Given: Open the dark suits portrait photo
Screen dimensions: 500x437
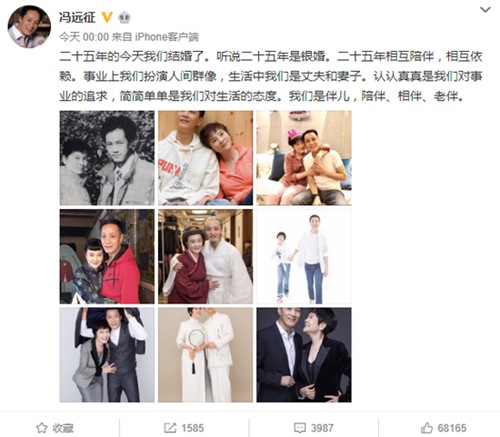Looking at the screenshot, I should tap(304, 355).
